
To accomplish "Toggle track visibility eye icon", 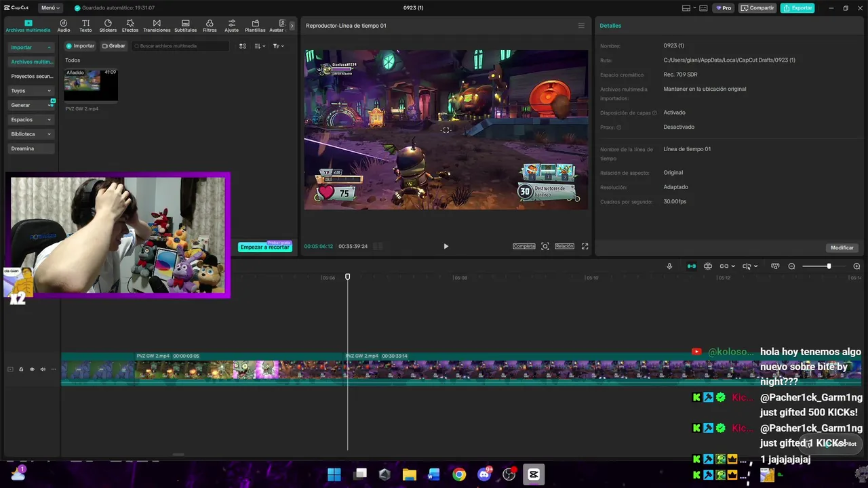I will [32, 369].
